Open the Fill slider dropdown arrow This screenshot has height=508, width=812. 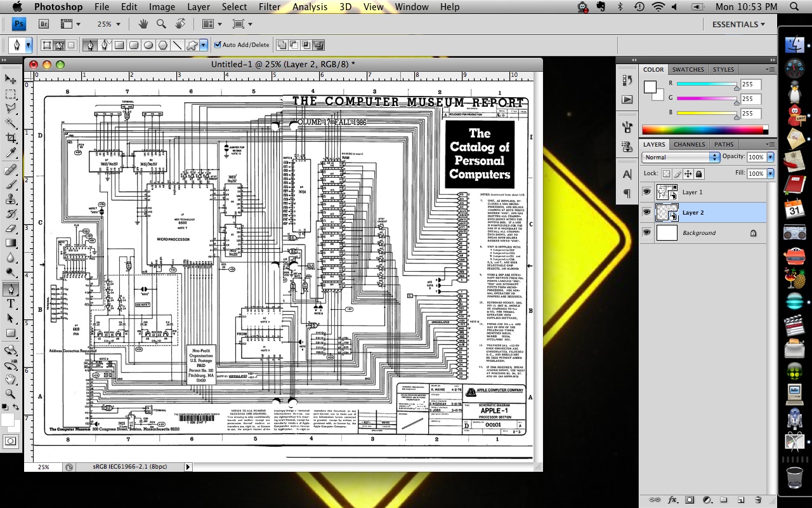[x=771, y=173]
